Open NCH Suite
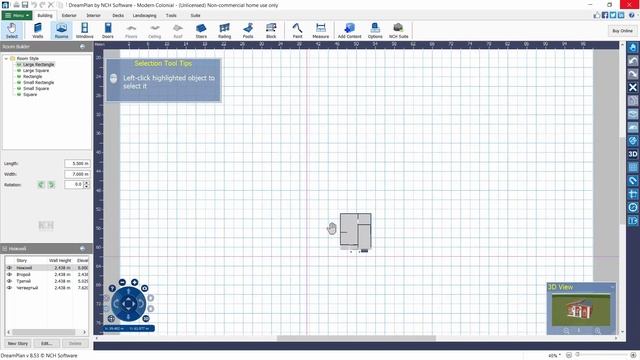This screenshot has height=360, width=640. (x=398, y=31)
